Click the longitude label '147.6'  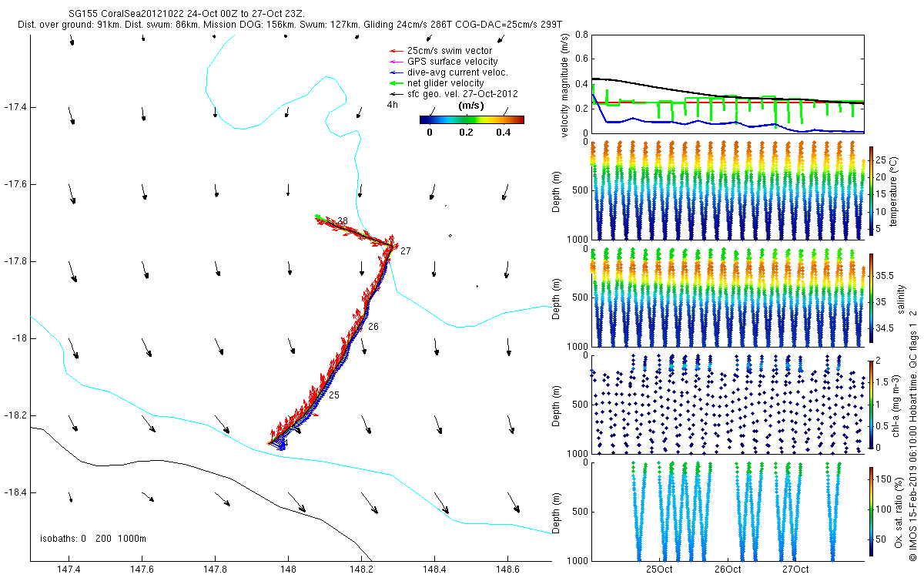tap(142, 570)
